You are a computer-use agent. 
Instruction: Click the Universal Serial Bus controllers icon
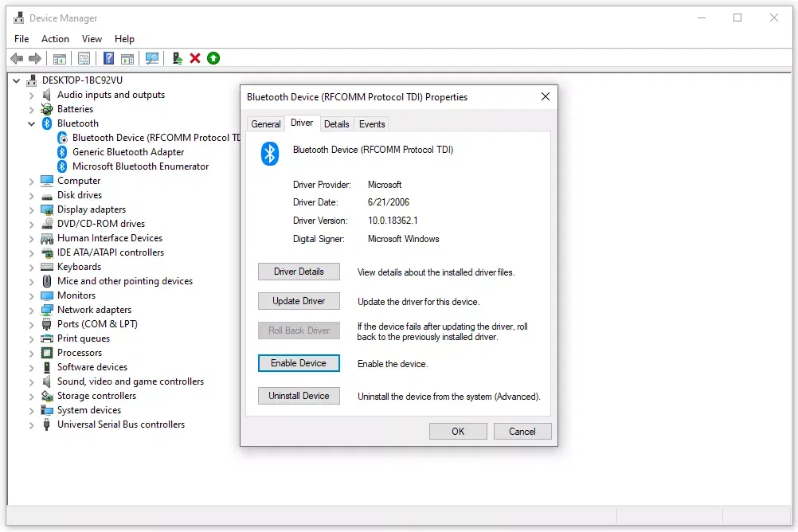tap(47, 424)
